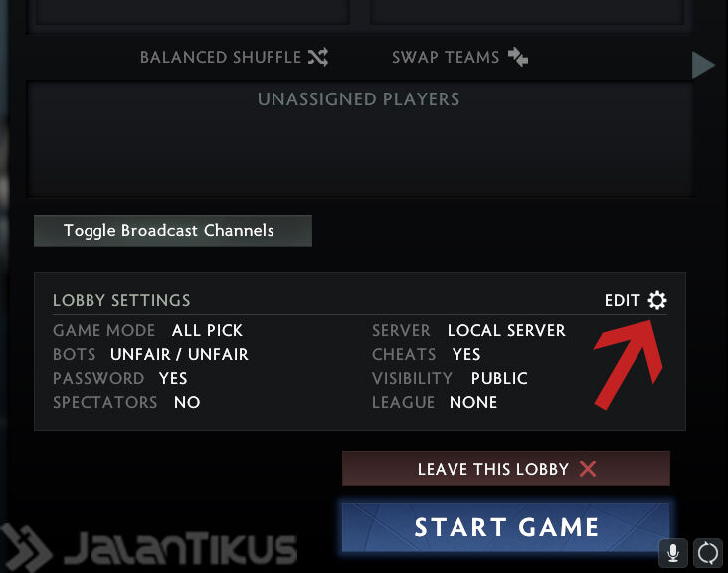Click the swap teams arrows icon

[518, 57]
